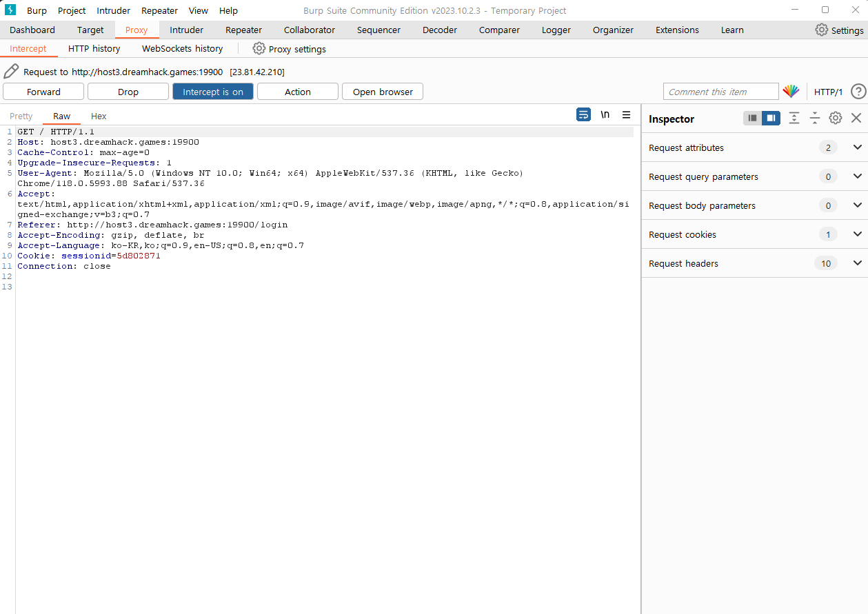The height and width of the screenshot is (614, 868).
Task: Click the Referer header line
Action: [152, 225]
